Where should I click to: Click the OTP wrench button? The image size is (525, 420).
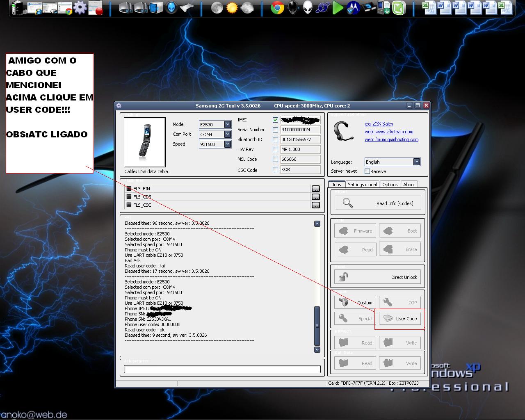[399, 302]
